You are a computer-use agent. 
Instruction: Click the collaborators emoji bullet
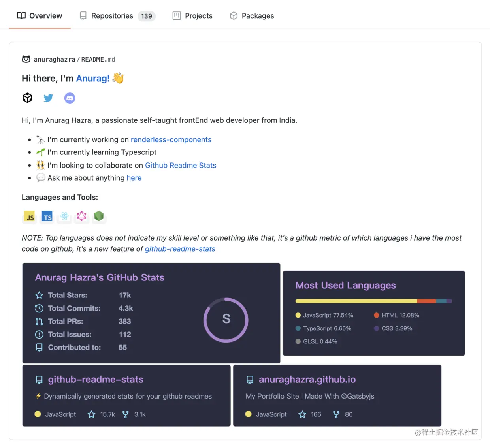tap(41, 165)
